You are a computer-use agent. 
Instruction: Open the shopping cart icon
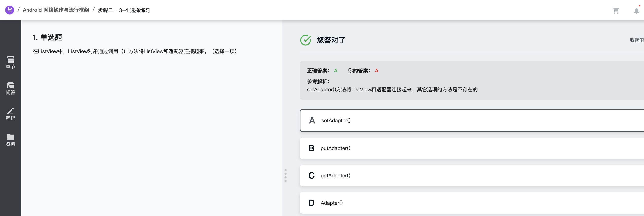616,10
